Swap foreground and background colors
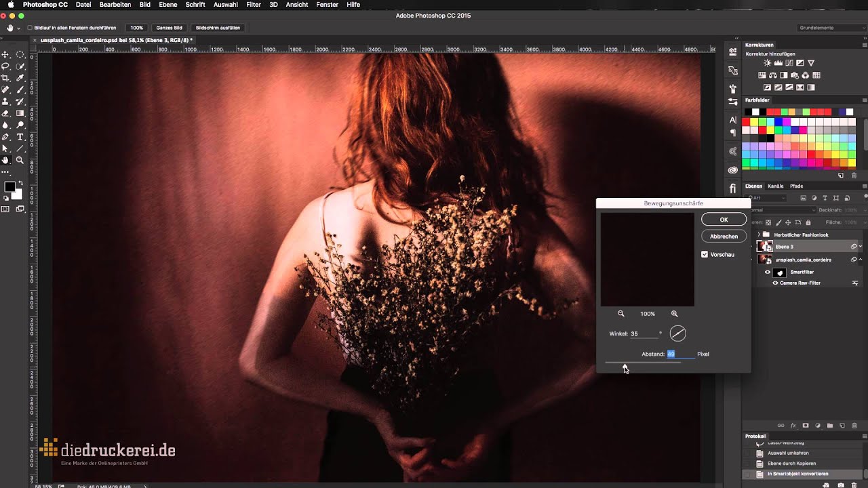Screen dimensions: 868x488 (20, 184)
